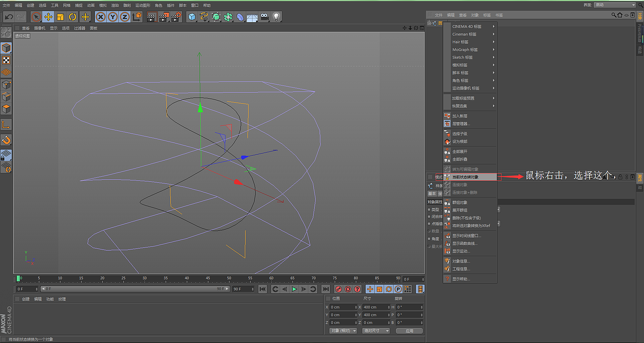This screenshot has width=644, height=343.
Task: Click the record active objects red button
Action: 339,289
